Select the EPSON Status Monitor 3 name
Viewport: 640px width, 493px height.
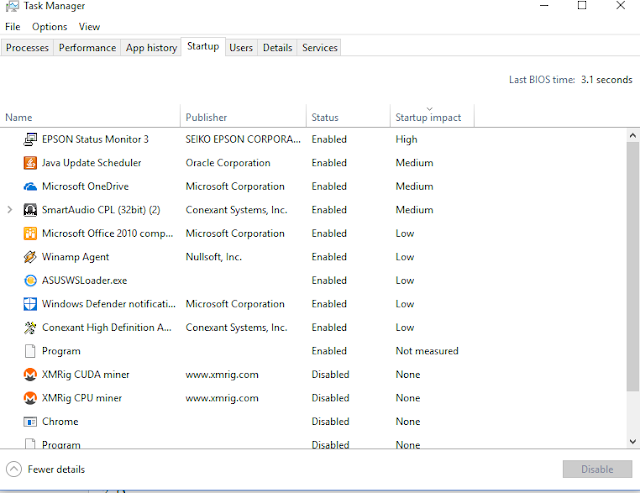95,140
